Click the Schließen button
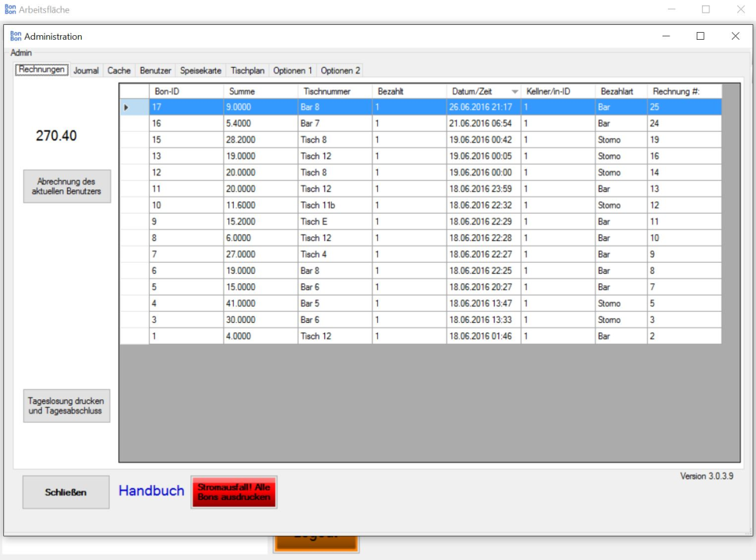Image resolution: width=756 pixels, height=560 pixels. click(65, 492)
